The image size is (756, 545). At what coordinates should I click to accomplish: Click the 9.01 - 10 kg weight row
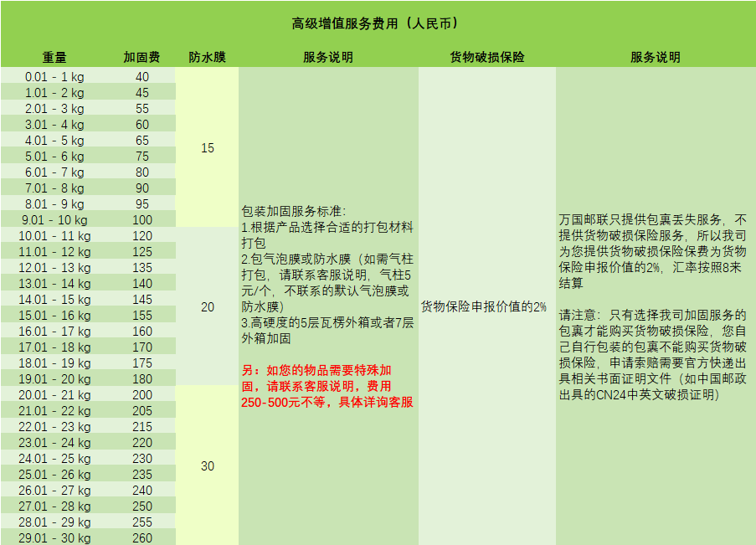point(55,219)
